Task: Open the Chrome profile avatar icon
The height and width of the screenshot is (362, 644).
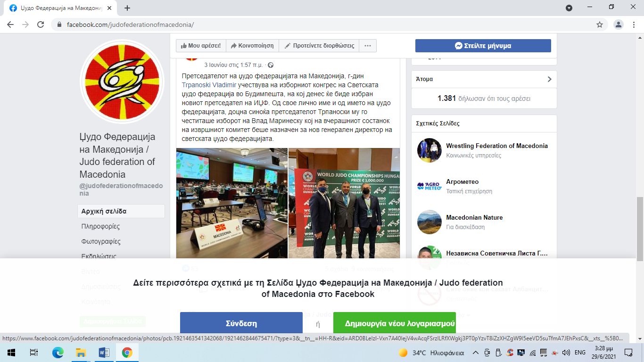Action: pos(618,25)
